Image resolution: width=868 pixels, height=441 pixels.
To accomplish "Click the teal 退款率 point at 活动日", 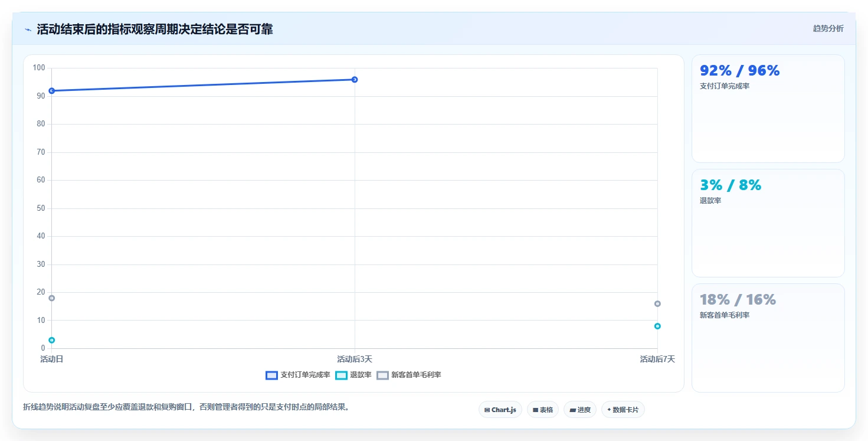I will coord(52,340).
